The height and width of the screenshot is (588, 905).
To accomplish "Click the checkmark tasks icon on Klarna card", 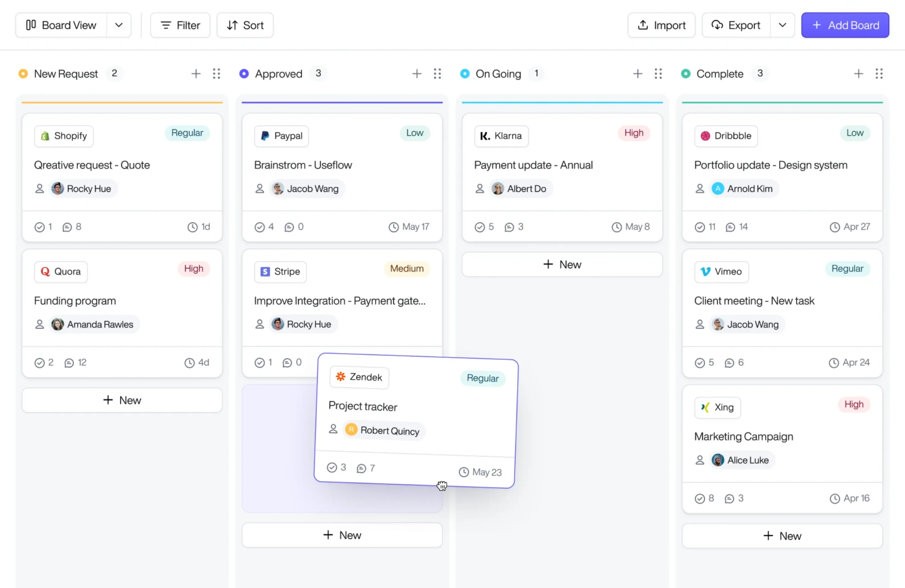I will pos(479,227).
